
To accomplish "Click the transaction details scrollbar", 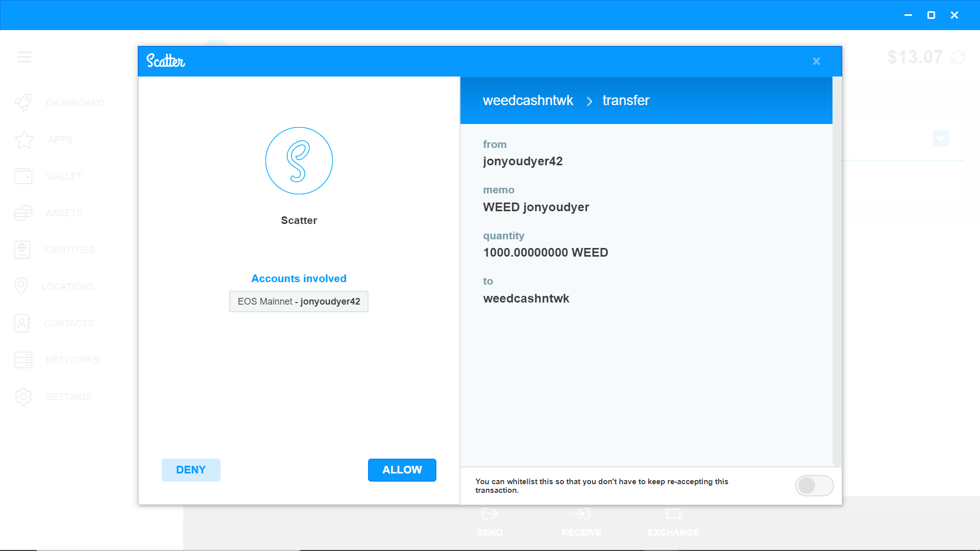I will pos(837,271).
